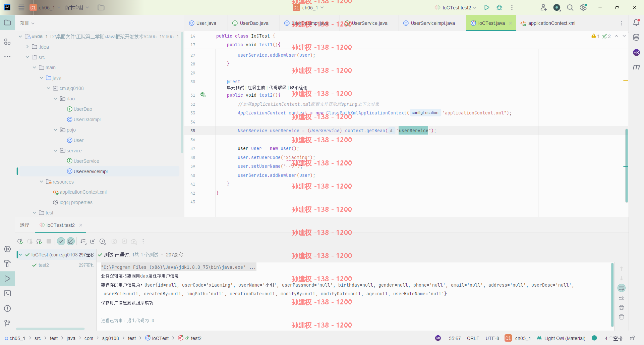Open the green Material accent color indicator
The image size is (644, 345).
click(594, 338)
